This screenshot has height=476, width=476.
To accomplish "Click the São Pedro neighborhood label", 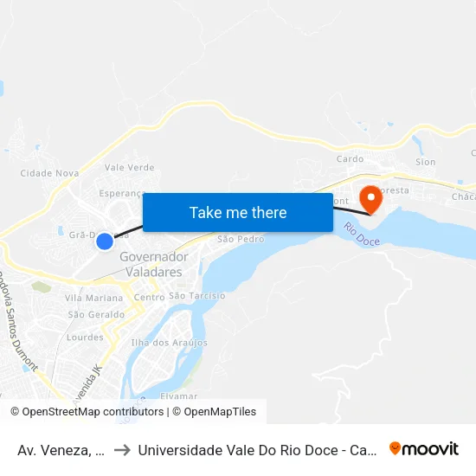I will [x=241, y=239].
